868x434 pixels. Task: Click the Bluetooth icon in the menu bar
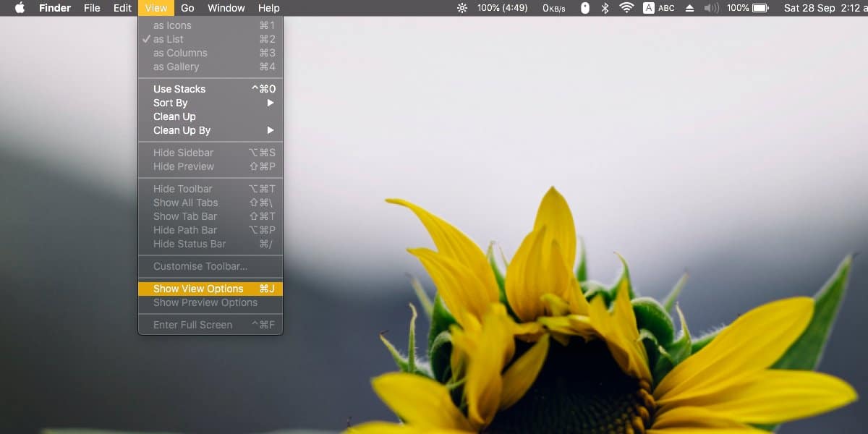(605, 8)
